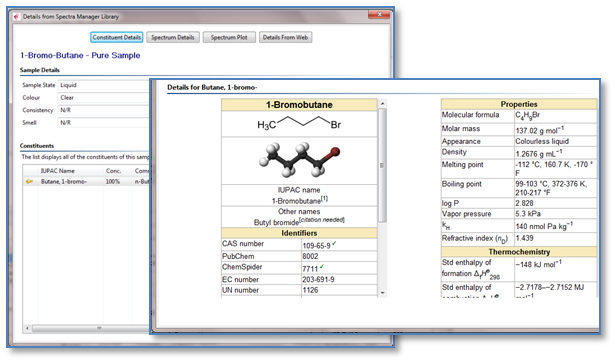
Task: Follow the [1] reference link after 1-Bromobutane
Action: click(x=324, y=198)
